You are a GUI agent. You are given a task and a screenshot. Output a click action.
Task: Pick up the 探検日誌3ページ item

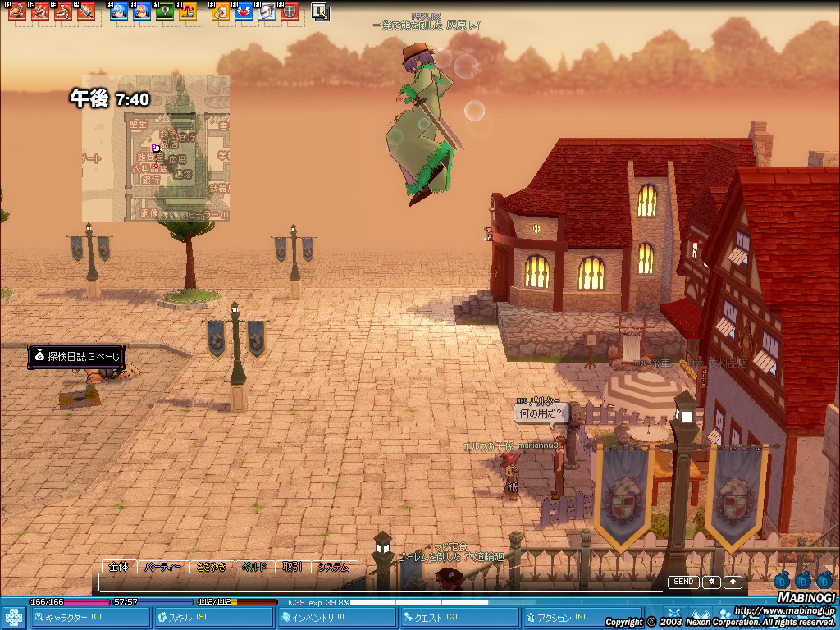coord(76,356)
